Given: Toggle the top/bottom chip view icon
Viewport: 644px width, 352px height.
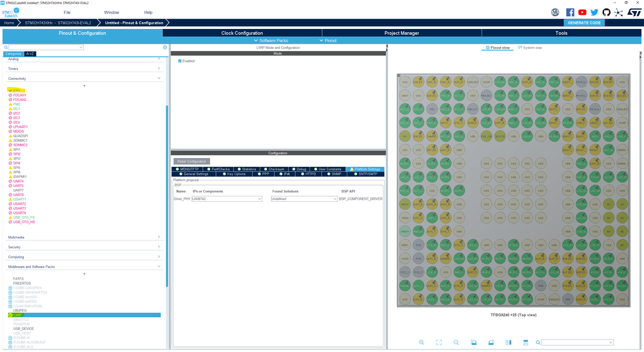Looking at the screenshot, I should [526, 342].
